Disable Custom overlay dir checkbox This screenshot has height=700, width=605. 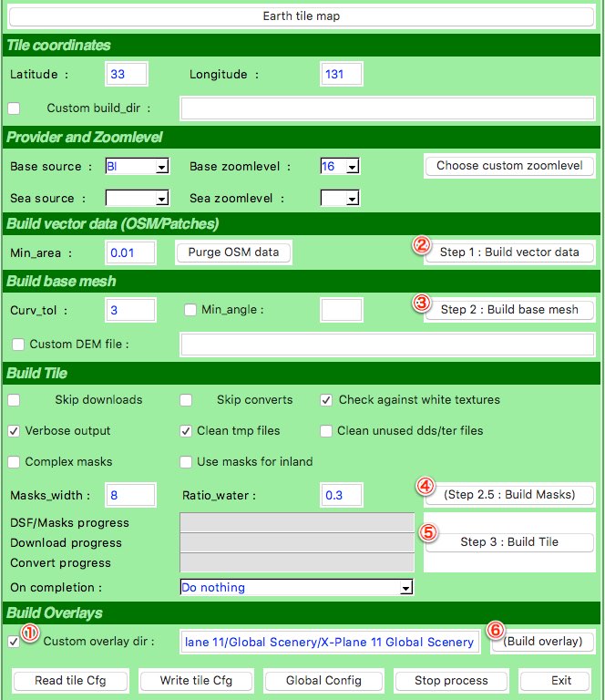click(x=14, y=642)
